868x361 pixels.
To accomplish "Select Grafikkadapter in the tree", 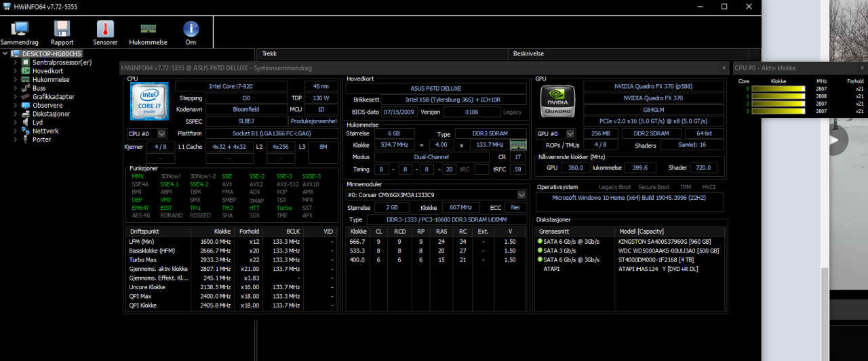I will (x=54, y=97).
